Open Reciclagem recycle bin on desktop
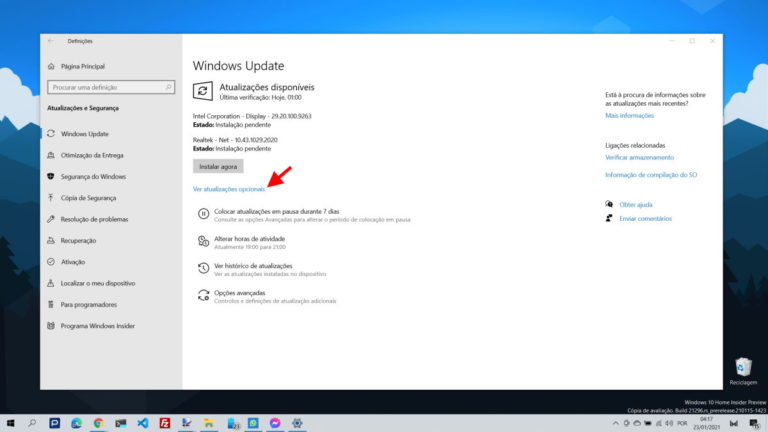768x432 pixels. (743, 370)
